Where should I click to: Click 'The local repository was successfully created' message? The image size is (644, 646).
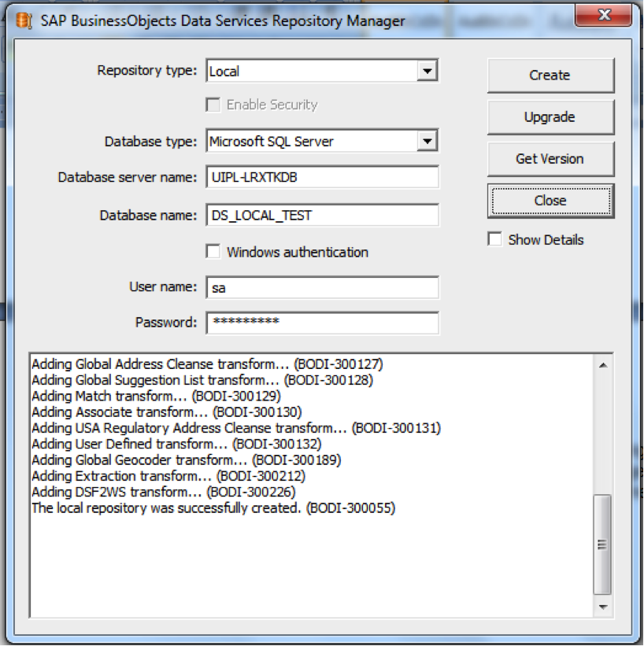213,508
